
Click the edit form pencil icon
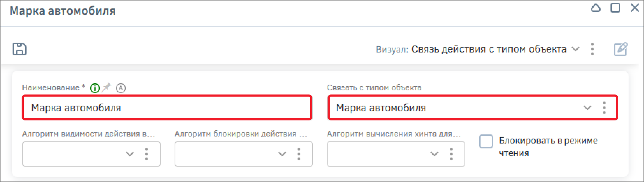coord(621,49)
